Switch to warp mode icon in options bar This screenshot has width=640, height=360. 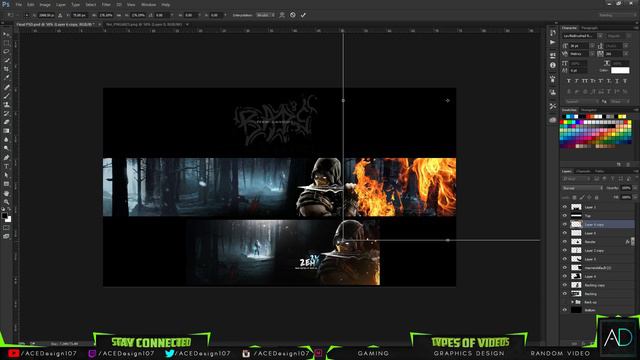click(x=282, y=15)
